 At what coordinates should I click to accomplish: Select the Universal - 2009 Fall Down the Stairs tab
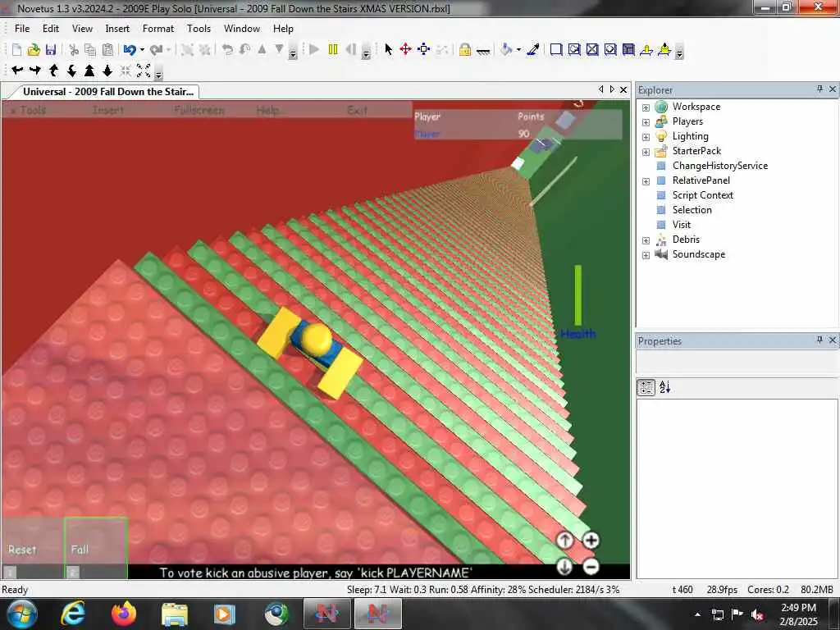[107, 92]
